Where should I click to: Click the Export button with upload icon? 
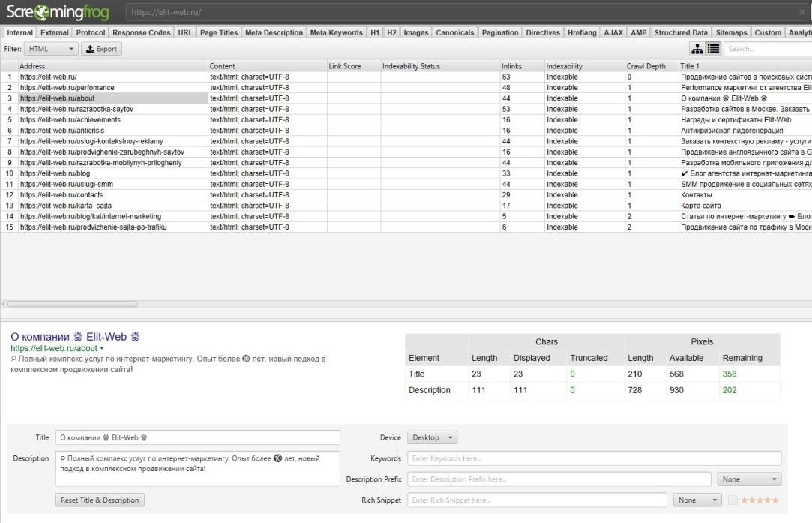click(101, 49)
